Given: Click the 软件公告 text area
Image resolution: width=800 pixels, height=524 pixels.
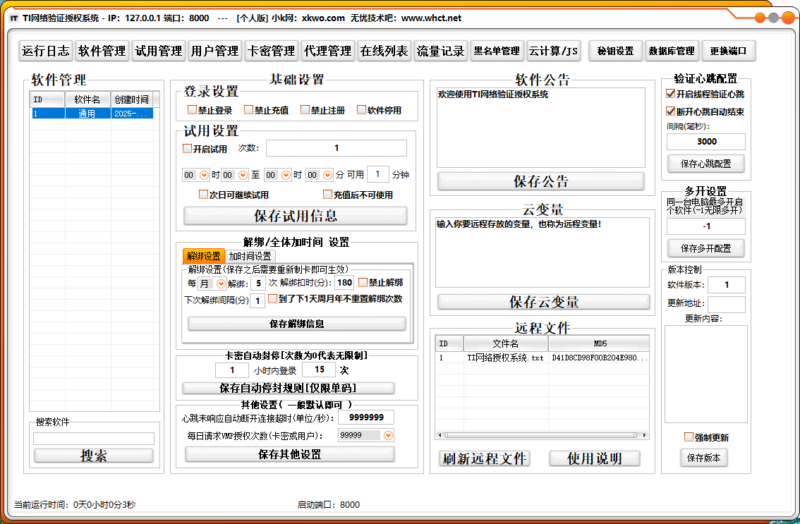Looking at the screenshot, I should [541, 127].
